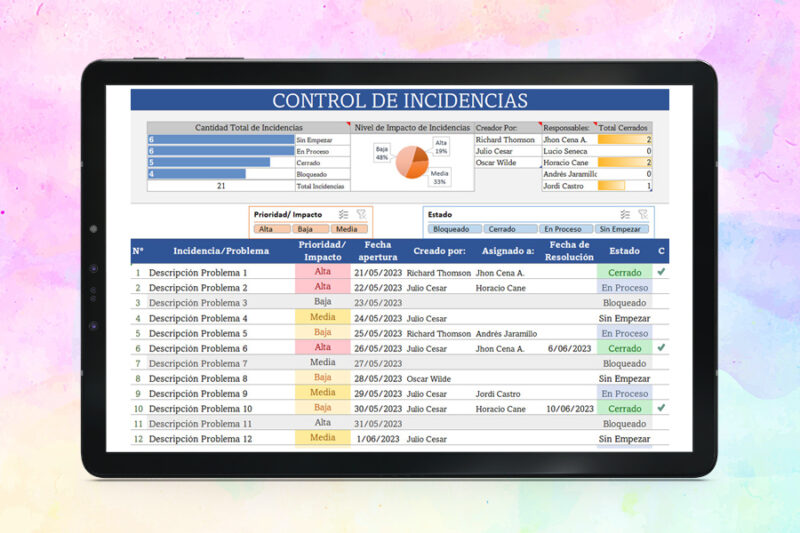Select Cerrado status of Problema 1

624,272
